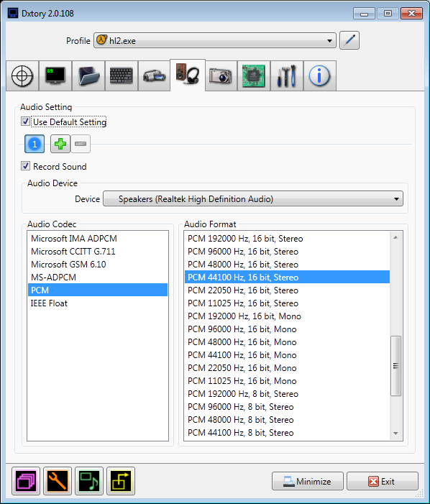
Task: Toggle Use Default Setting checkbox
Action: tap(25, 122)
